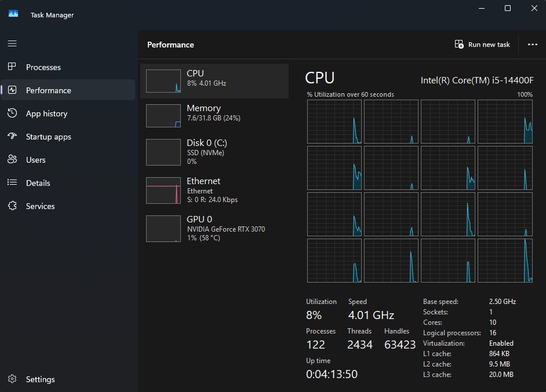
Task: Click the Settings gear icon
Action: [12, 379]
